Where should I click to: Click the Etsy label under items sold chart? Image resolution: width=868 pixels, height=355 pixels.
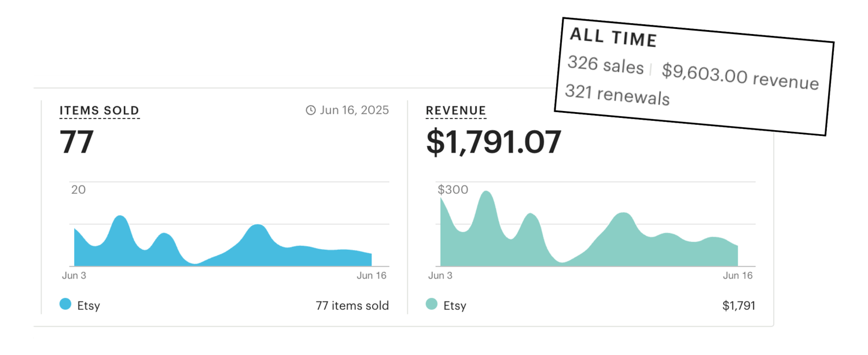pos(89,305)
